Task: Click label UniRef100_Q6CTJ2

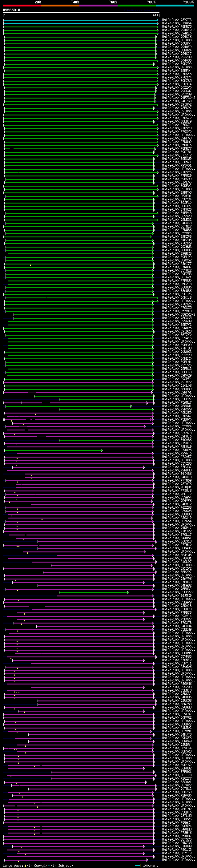Action: coord(176,494)
